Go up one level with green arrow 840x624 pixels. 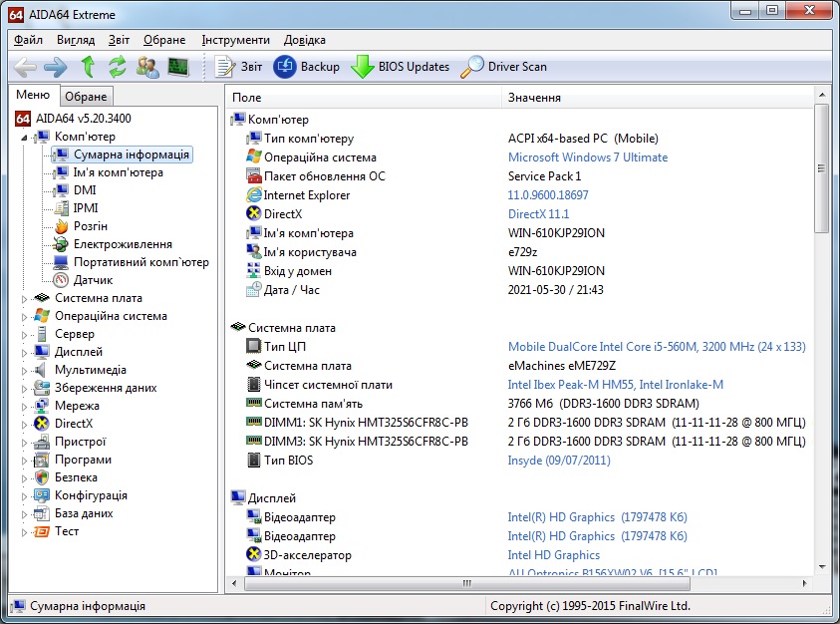[x=88, y=67]
